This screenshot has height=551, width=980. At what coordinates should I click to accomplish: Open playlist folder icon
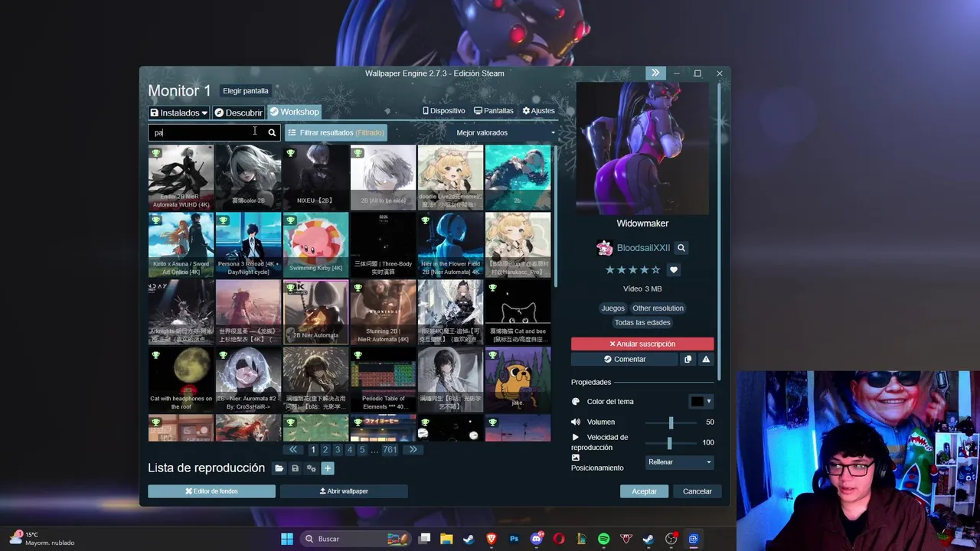pos(279,468)
